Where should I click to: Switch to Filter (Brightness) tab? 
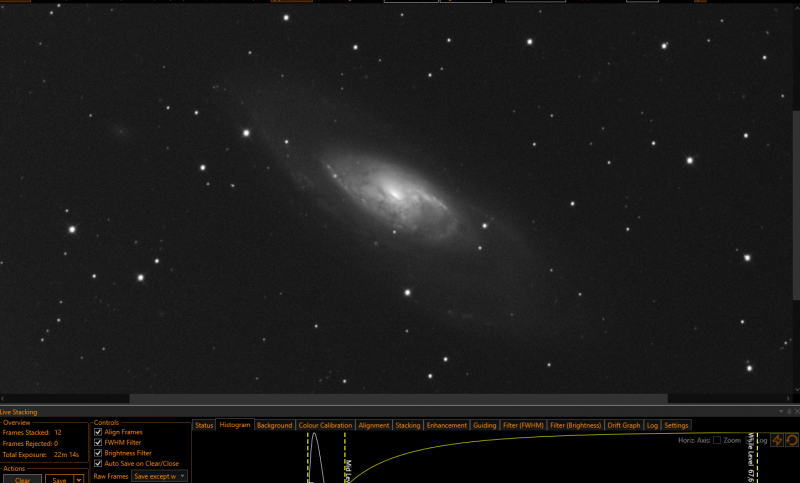pos(576,425)
